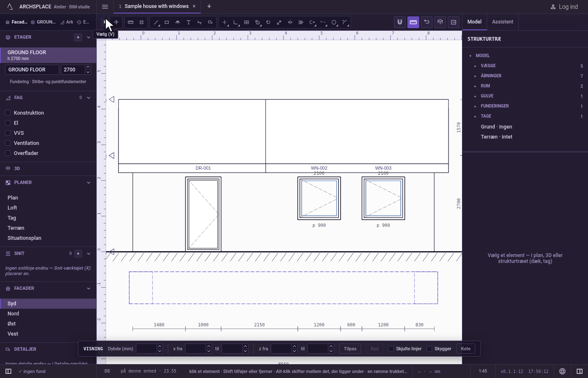Collapse the ETAGER section chevron
588x378 pixels.
[x=89, y=37]
